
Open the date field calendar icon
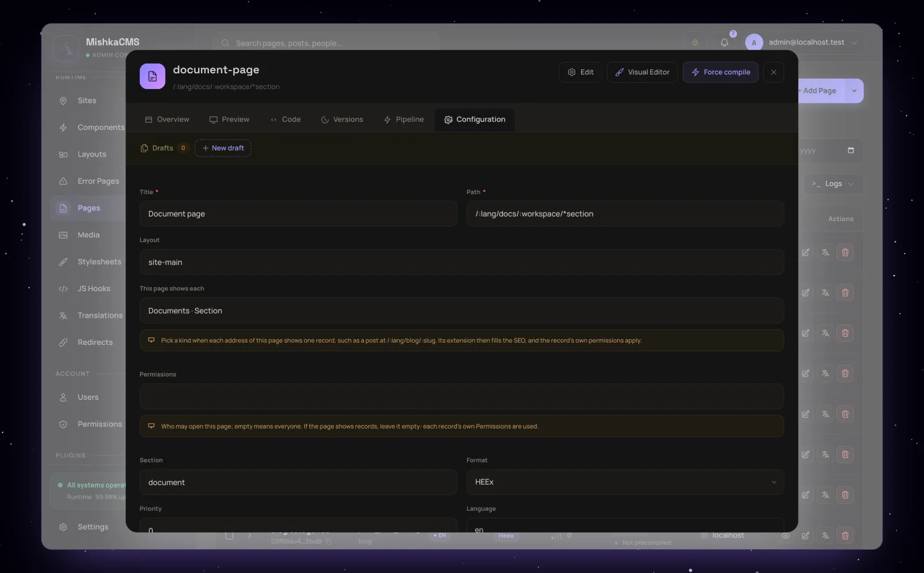(x=851, y=150)
